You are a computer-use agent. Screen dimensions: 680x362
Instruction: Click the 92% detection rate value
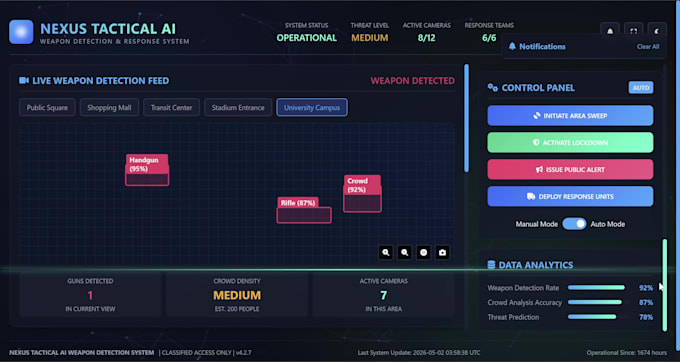646,288
